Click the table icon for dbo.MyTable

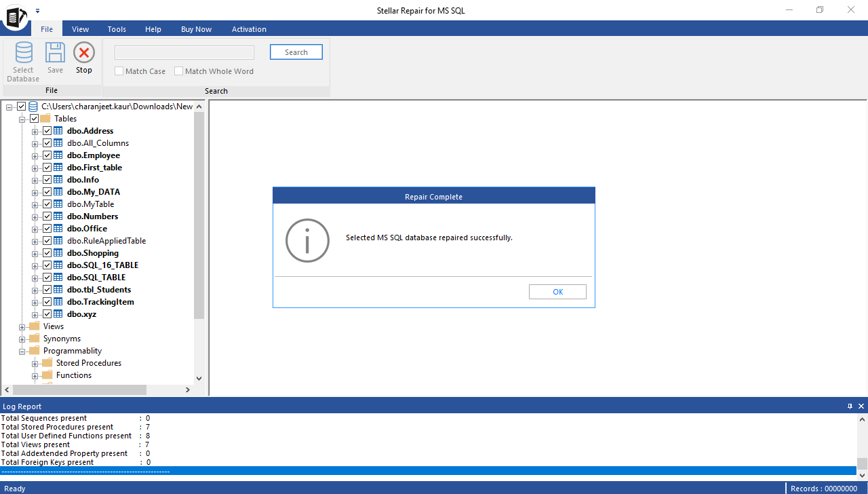pos(59,204)
